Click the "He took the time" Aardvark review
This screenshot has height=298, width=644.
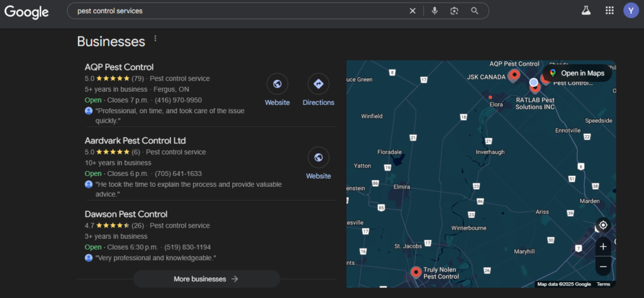tap(189, 189)
